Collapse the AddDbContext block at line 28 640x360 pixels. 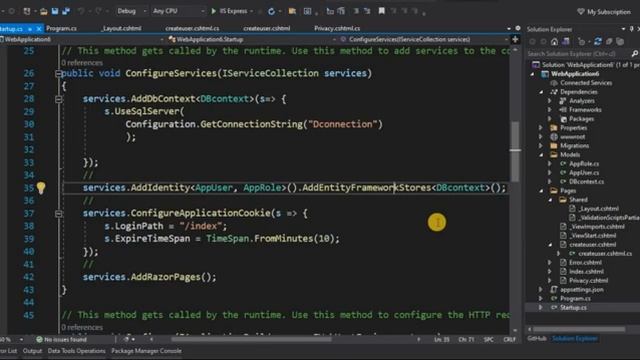coord(58,99)
